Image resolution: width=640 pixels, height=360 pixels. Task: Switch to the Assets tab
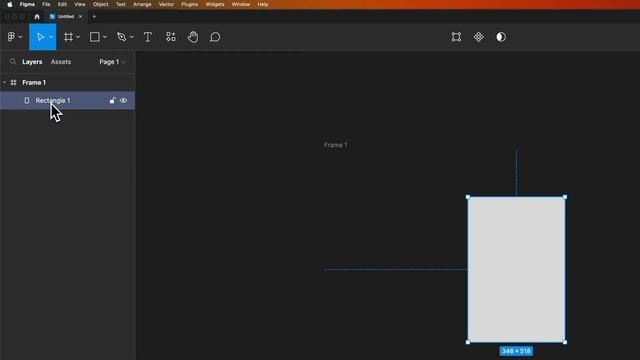coord(61,62)
